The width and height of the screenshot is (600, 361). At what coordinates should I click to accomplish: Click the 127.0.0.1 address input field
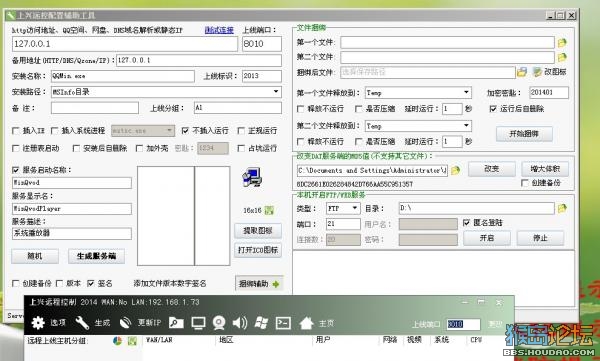point(124,44)
